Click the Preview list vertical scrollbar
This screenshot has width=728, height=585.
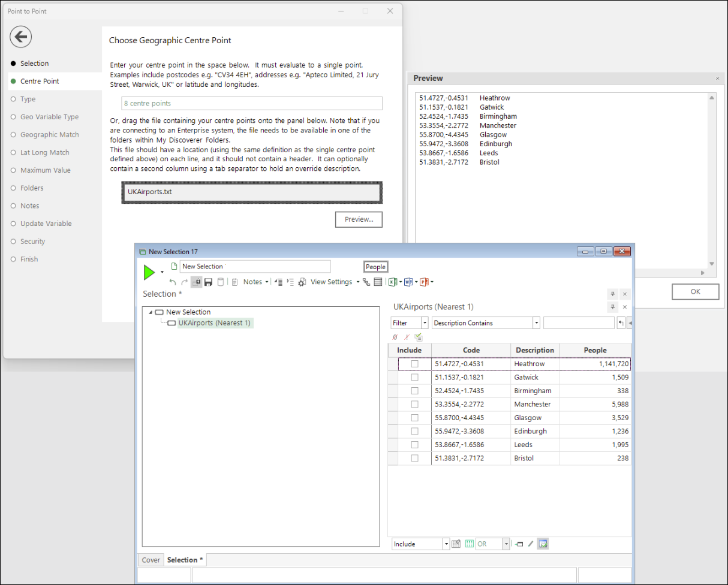point(712,180)
